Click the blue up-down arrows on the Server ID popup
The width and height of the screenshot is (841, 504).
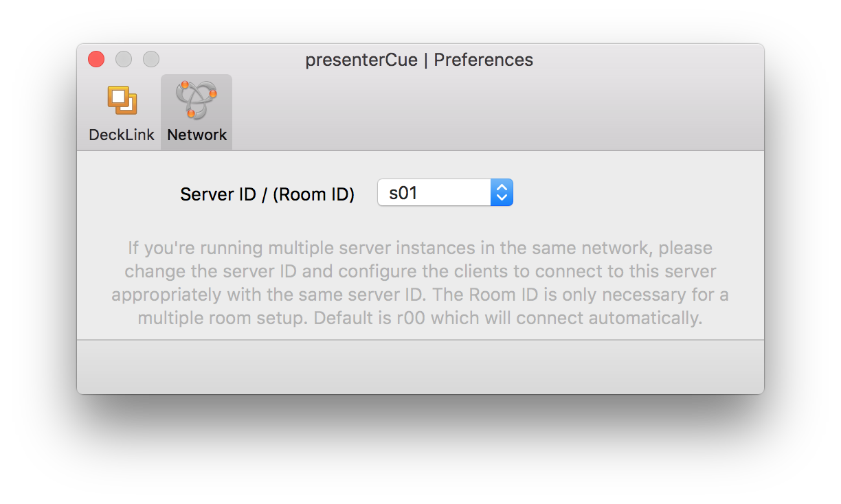pos(502,193)
